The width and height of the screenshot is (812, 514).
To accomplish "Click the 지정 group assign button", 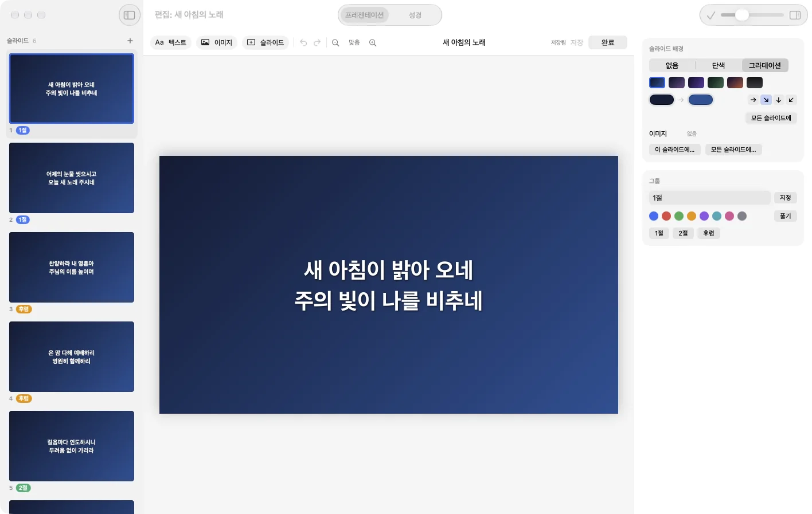I will [x=786, y=198].
